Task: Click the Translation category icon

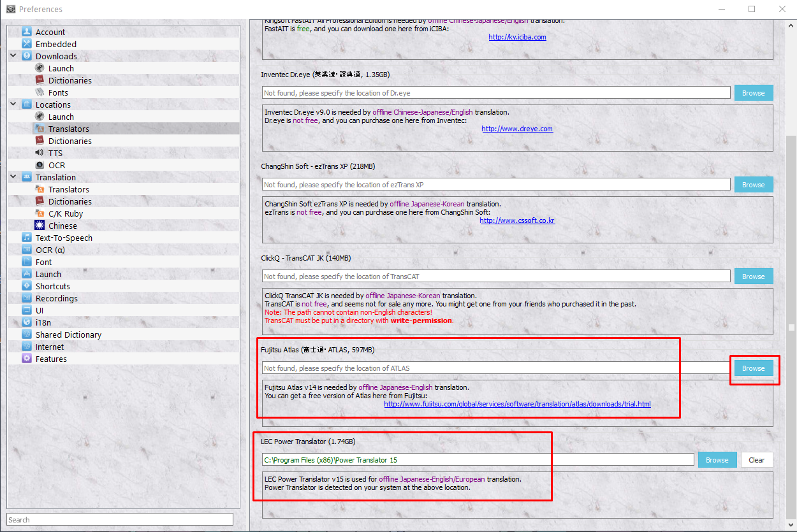Action: (x=27, y=177)
